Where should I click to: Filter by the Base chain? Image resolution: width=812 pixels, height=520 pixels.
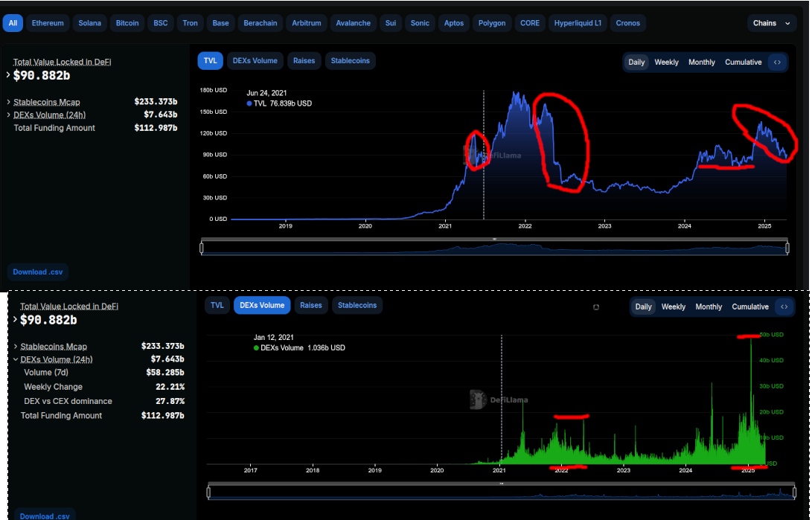[x=220, y=23]
